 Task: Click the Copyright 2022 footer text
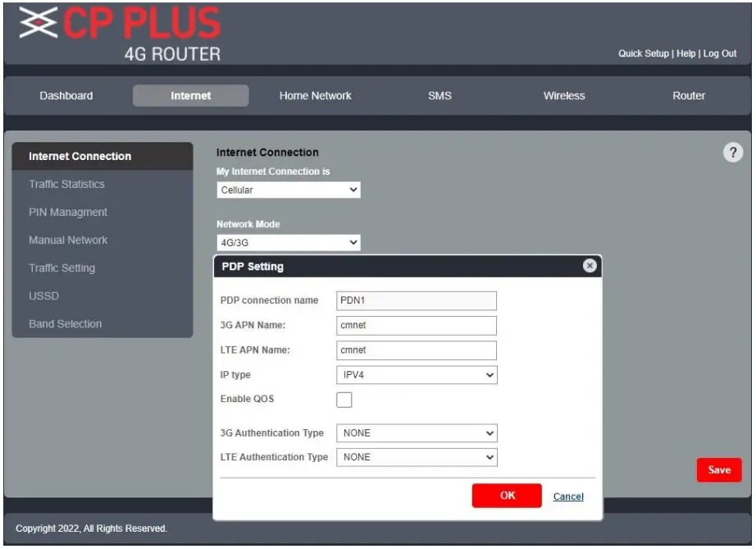click(x=91, y=528)
